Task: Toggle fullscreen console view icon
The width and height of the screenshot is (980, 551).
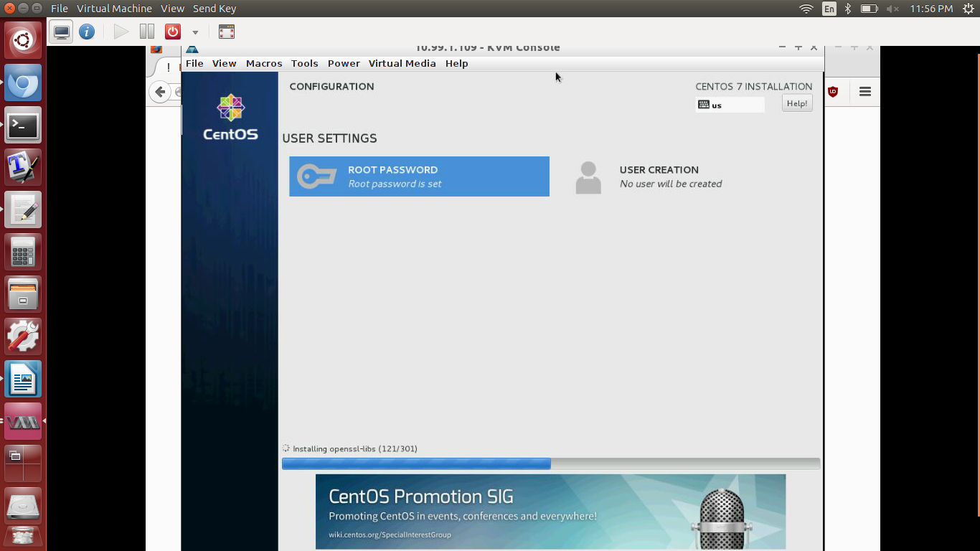Action: pyautogui.click(x=227, y=32)
